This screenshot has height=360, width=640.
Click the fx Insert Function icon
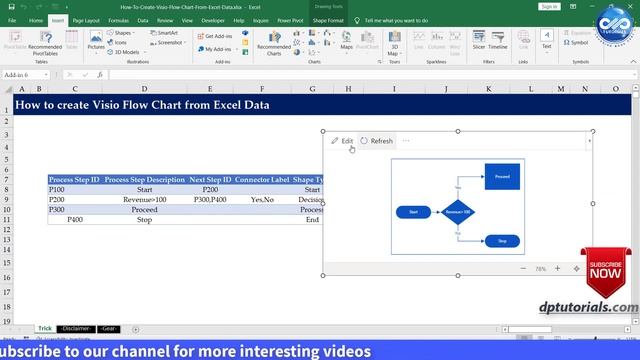point(100,75)
